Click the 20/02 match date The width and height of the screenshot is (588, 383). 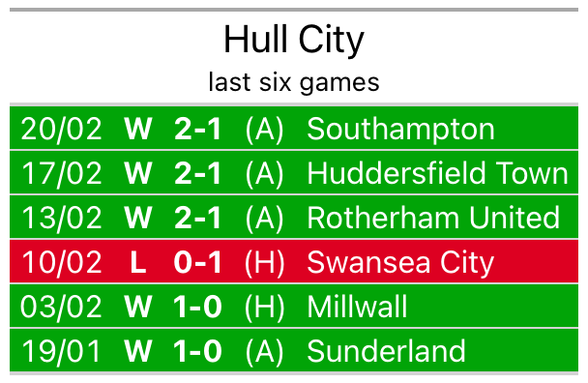[x=61, y=129]
